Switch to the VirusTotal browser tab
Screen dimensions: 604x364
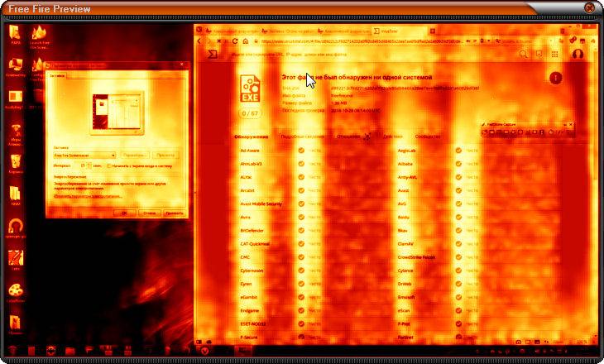(399, 31)
